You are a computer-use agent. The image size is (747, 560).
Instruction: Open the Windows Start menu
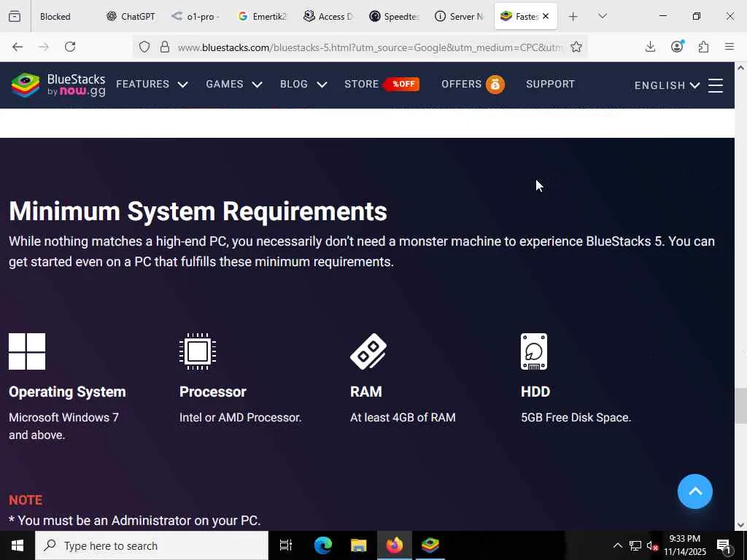click(x=18, y=545)
